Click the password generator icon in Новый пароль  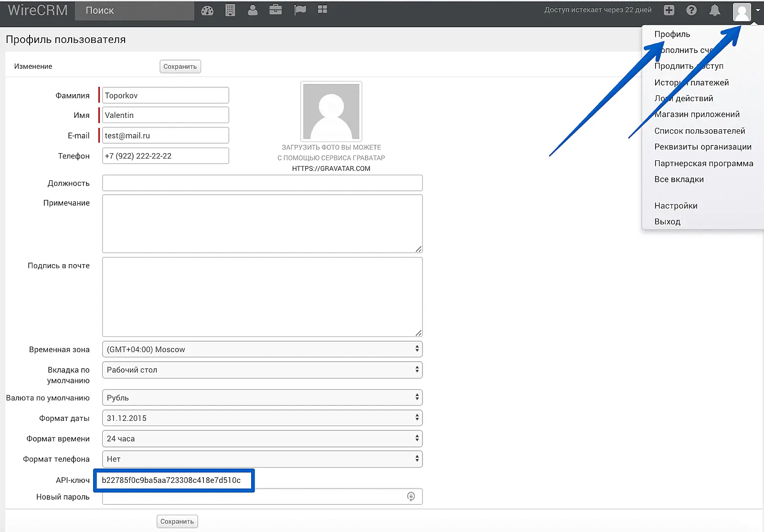[x=411, y=497]
